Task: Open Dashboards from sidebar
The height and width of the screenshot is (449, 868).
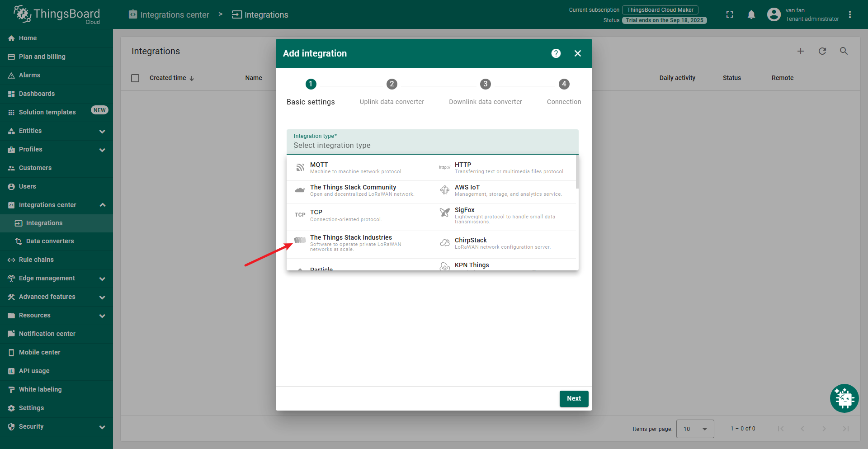Action: point(56,94)
